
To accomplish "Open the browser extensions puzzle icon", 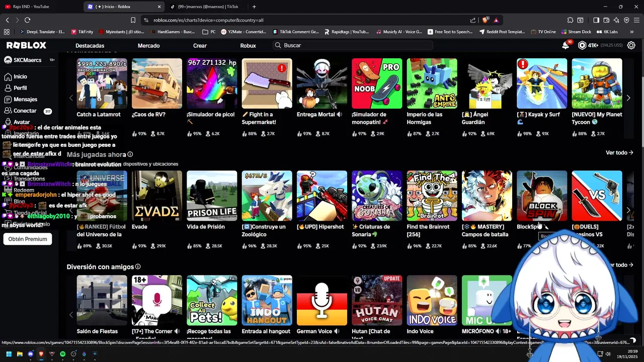I will [x=570, y=20].
